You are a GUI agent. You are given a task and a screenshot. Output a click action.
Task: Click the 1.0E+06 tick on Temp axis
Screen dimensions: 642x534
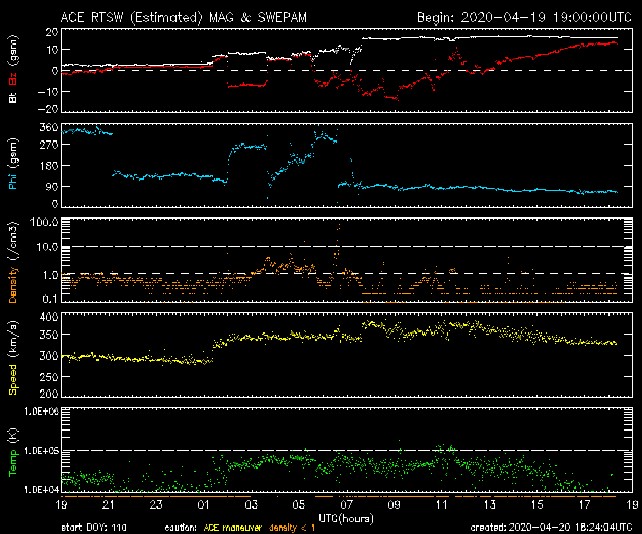point(40,411)
